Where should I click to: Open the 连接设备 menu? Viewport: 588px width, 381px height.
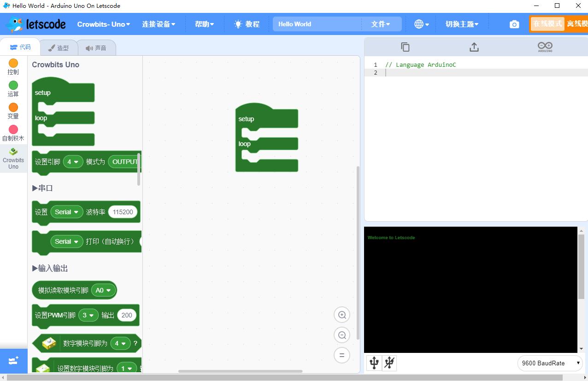159,24
